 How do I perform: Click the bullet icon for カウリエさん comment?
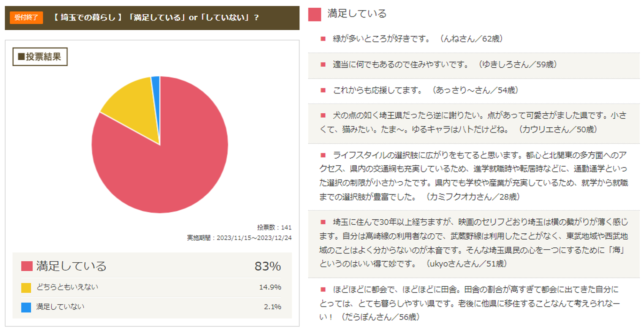[x=323, y=115]
